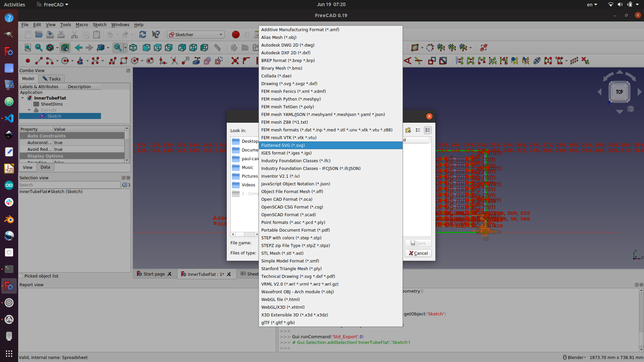This screenshot has height=362, width=644.
Task: Expand the arc tools dropdown arrow
Action: point(57,61)
